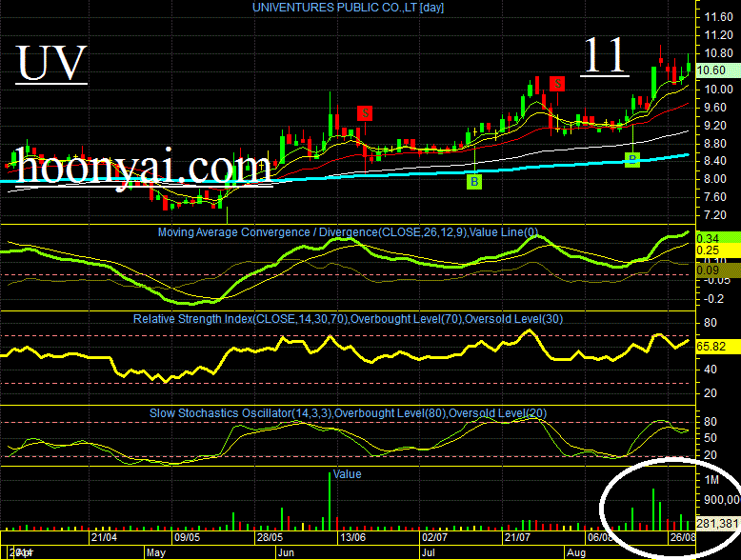Click the 02/07 date label

(434, 537)
